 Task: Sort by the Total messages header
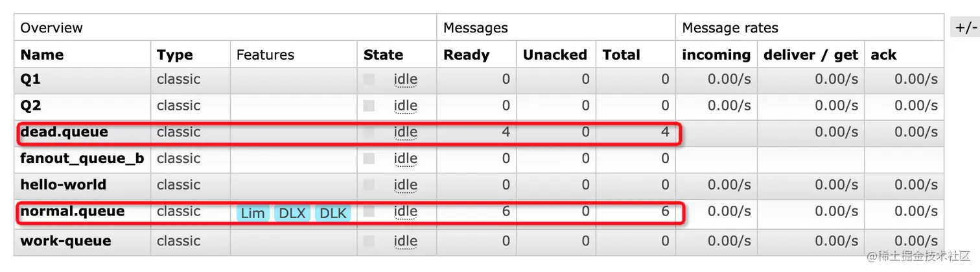tap(621, 55)
